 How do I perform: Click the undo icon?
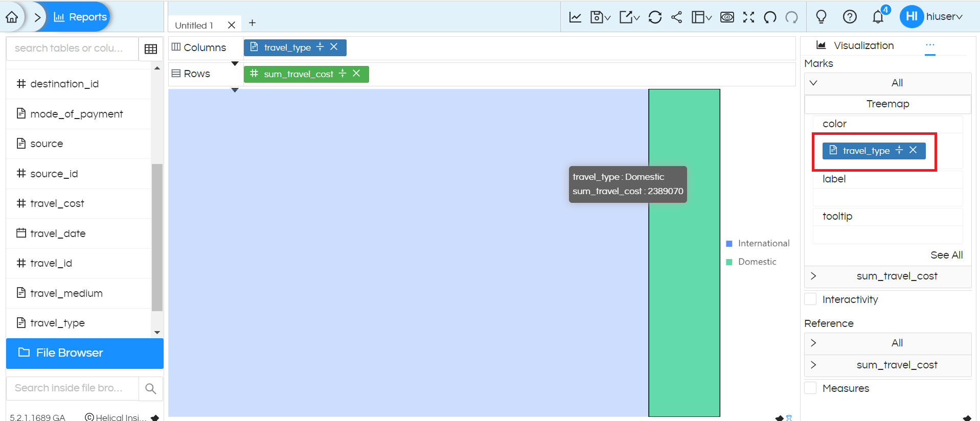coord(770,17)
